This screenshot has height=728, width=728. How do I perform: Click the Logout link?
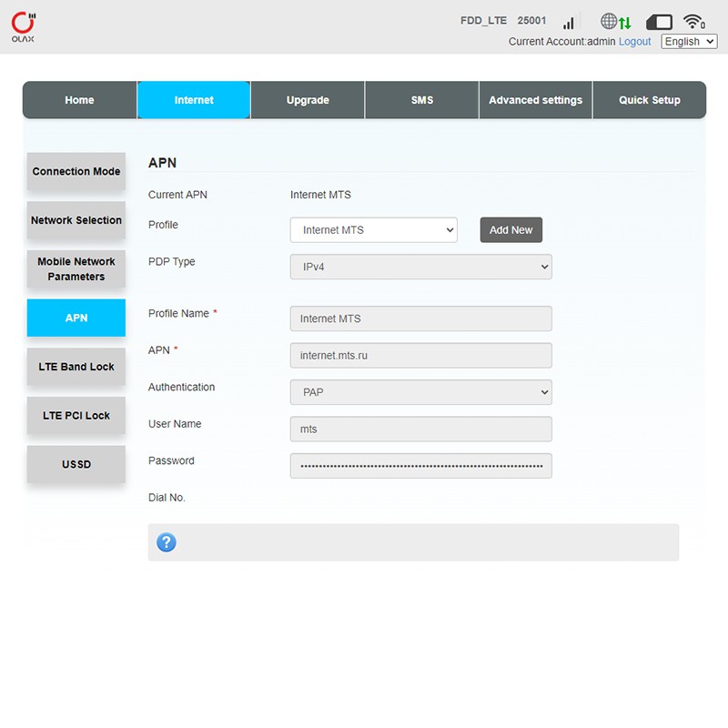(634, 42)
